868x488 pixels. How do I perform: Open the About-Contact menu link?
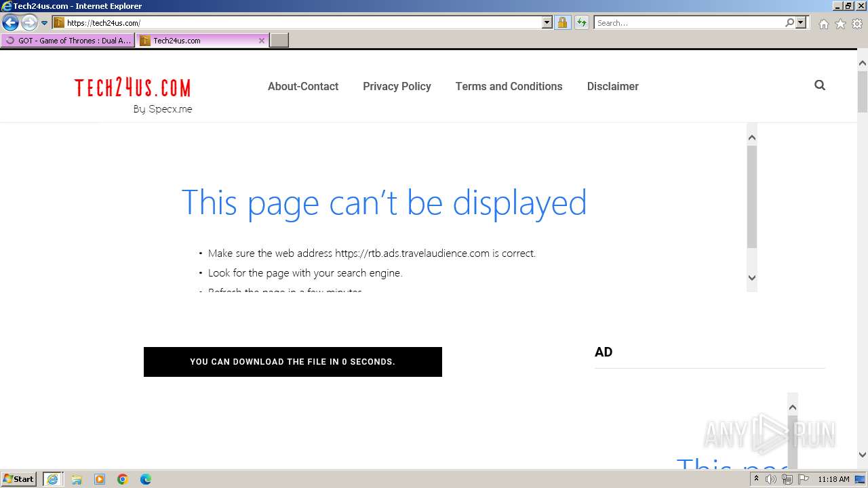pyautogui.click(x=303, y=86)
